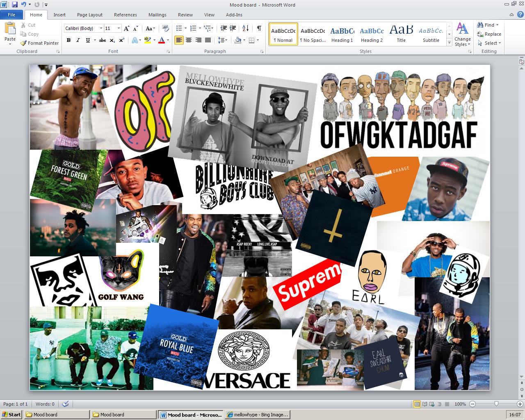
Task: Click the Words: 0 status bar indicator
Action: click(45, 404)
